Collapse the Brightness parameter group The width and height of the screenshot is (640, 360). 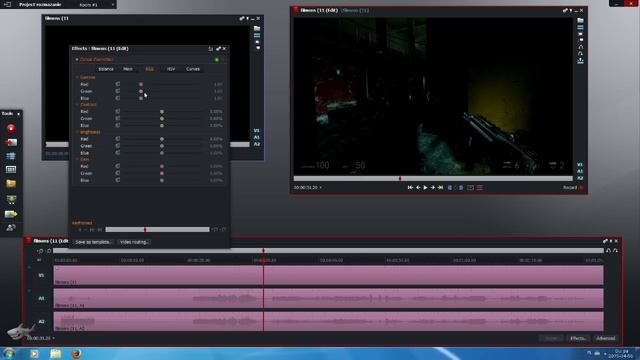click(77, 132)
